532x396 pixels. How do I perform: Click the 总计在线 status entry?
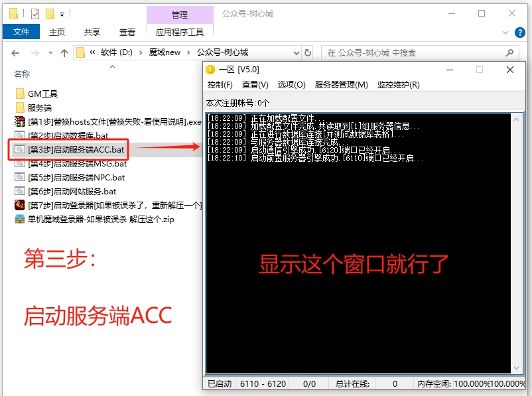click(x=352, y=384)
